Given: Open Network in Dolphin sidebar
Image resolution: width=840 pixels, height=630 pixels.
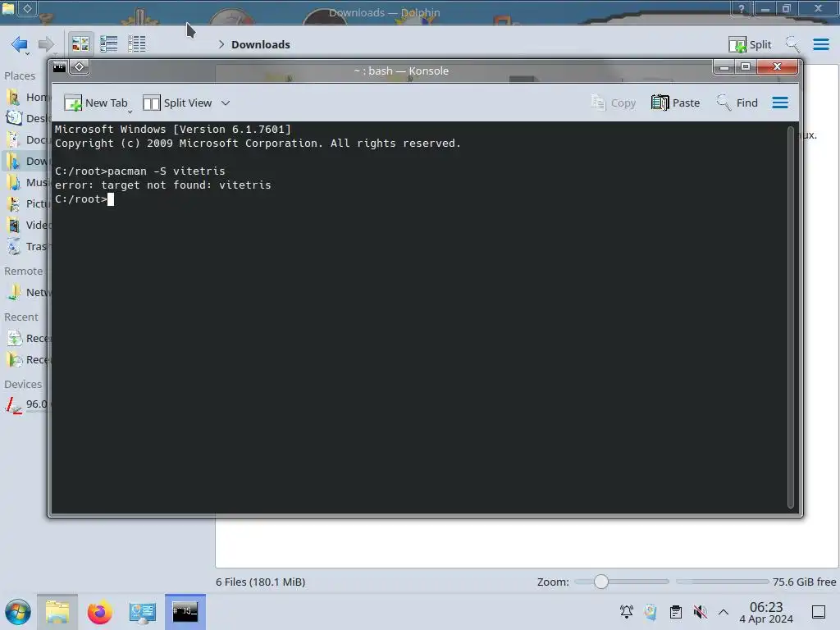Looking at the screenshot, I should (x=25, y=293).
